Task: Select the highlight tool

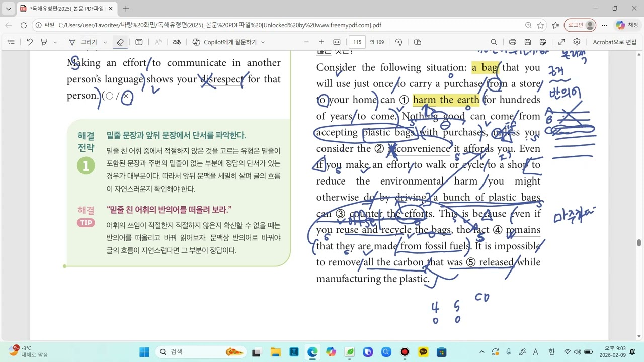Action: pos(44,42)
